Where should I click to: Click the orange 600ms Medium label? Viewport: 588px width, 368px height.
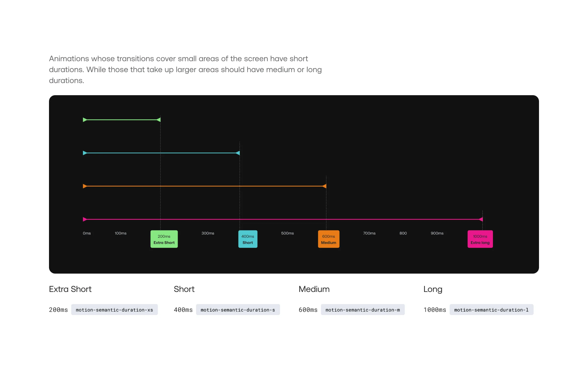coord(329,239)
